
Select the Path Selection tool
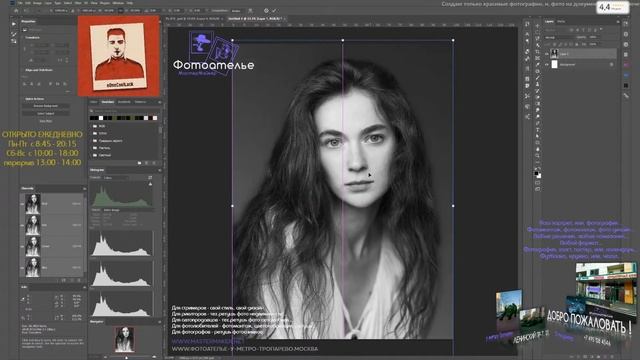(x=538, y=136)
